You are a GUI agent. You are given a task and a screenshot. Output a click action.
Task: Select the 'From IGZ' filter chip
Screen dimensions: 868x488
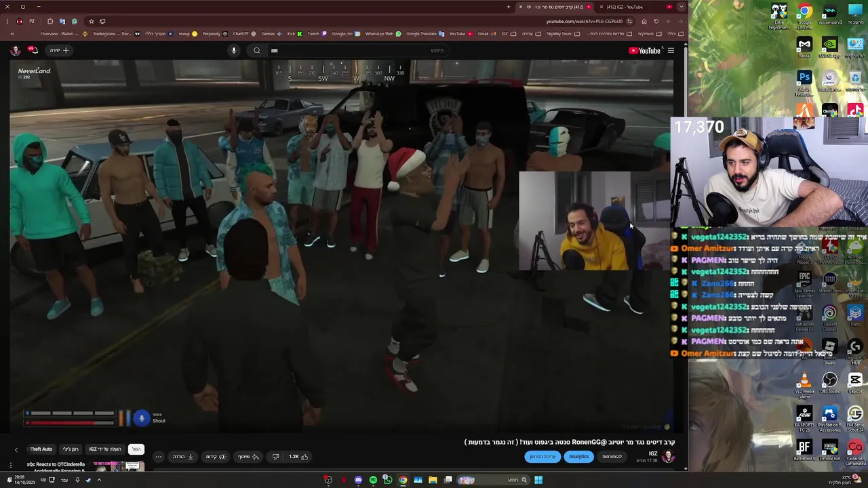(106, 449)
